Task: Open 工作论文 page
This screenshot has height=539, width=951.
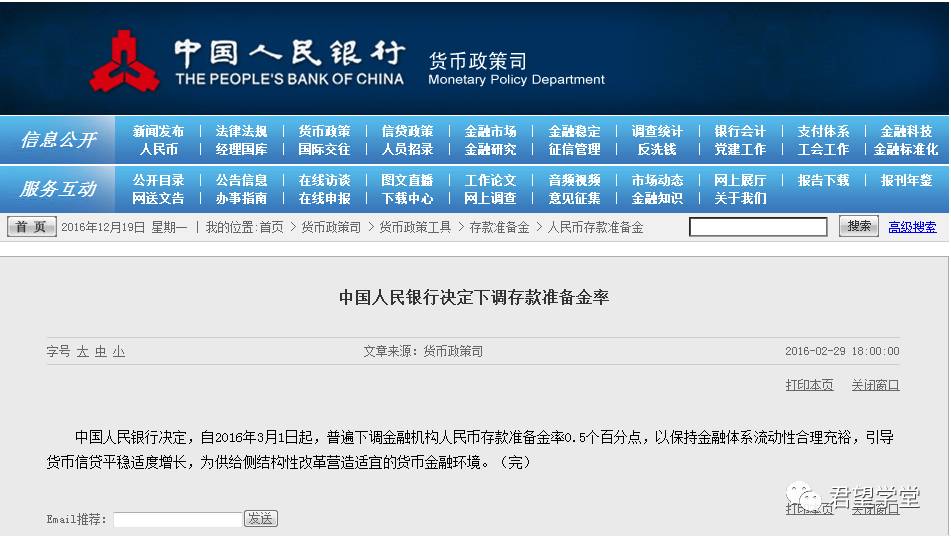Action: [491, 181]
